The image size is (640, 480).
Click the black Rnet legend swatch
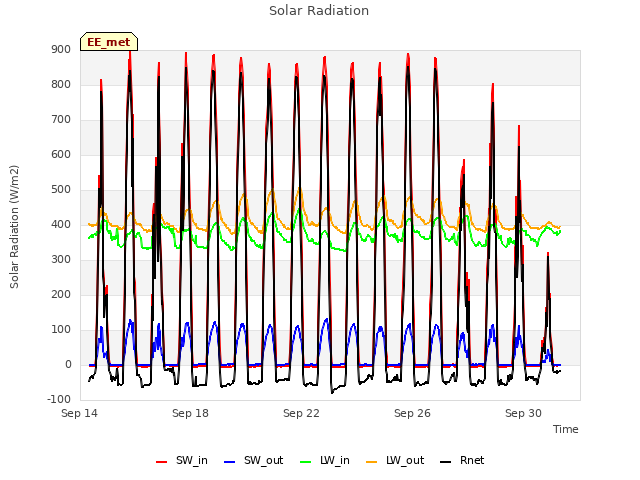(x=446, y=462)
